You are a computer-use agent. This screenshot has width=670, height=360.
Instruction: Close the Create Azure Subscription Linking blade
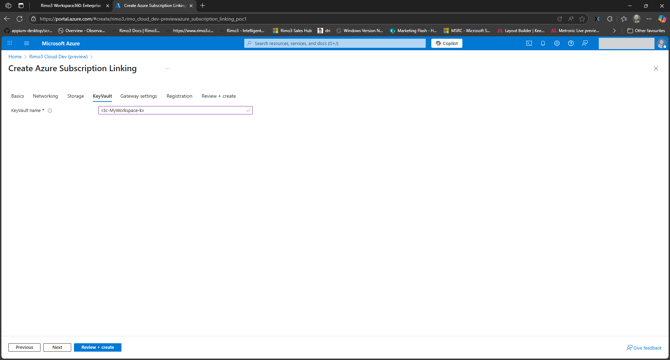[x=656, y=68]
